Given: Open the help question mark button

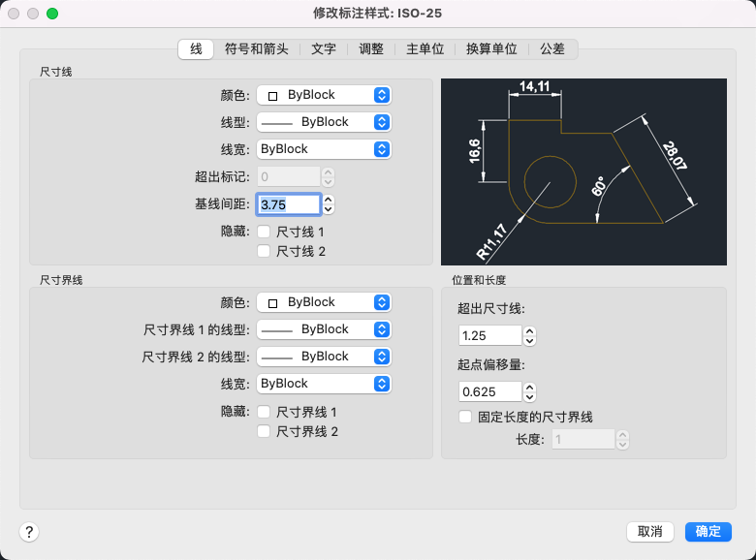Looking at the screenshot, I should click(29, 532).
